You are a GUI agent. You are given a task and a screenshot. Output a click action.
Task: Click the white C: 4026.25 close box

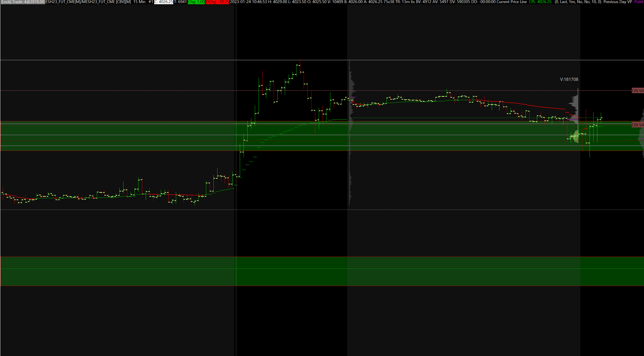(163, 2)
